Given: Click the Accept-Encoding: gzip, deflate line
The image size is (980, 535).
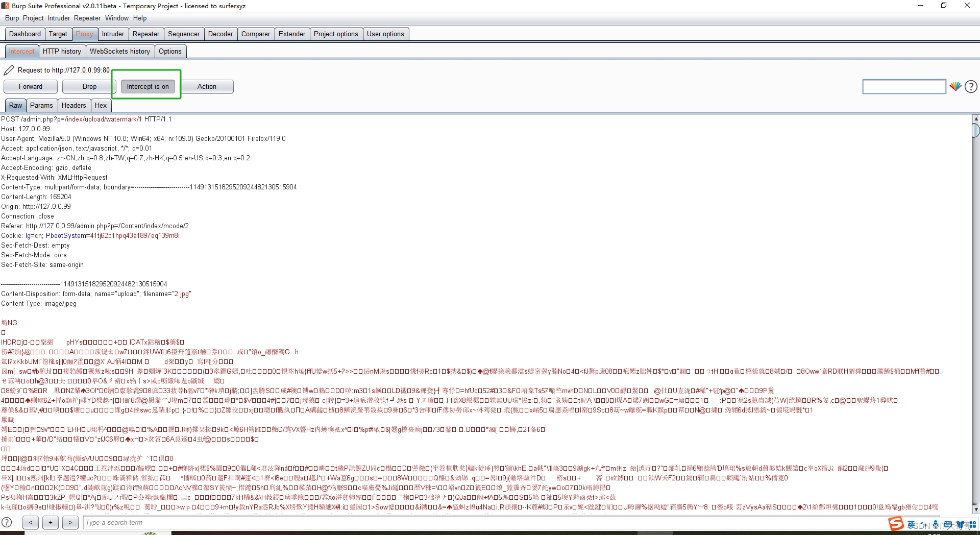Looking at the screenshot, I should point(46,167).
